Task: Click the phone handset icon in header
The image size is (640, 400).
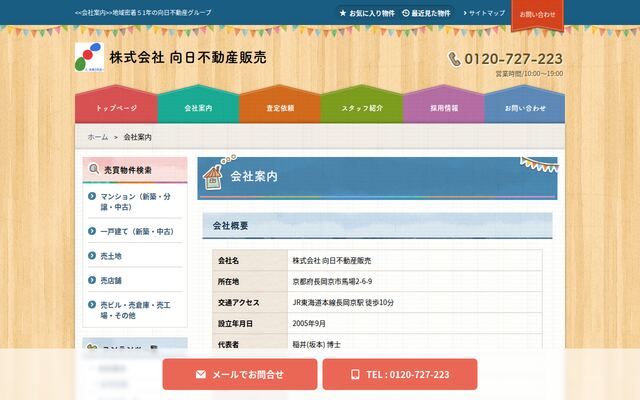Action: coord(454,59)
